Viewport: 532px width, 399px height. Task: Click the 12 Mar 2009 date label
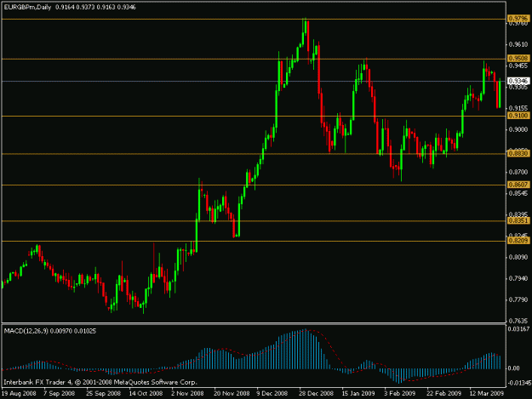tap(487, 394)
